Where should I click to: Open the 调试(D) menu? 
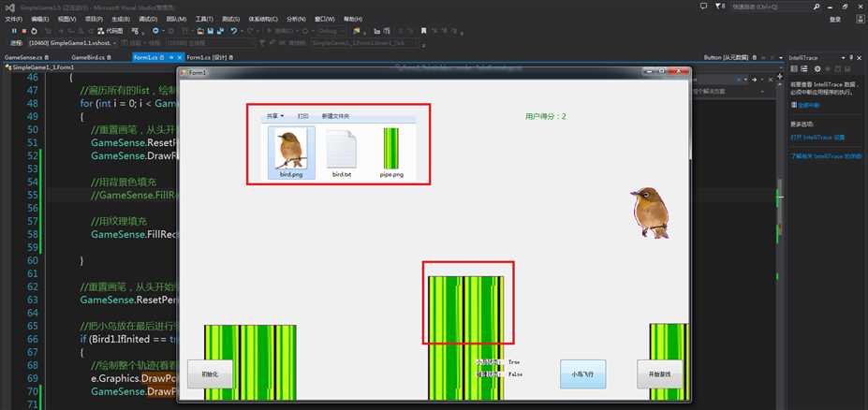pyautogui.click(x=148, y=19)
